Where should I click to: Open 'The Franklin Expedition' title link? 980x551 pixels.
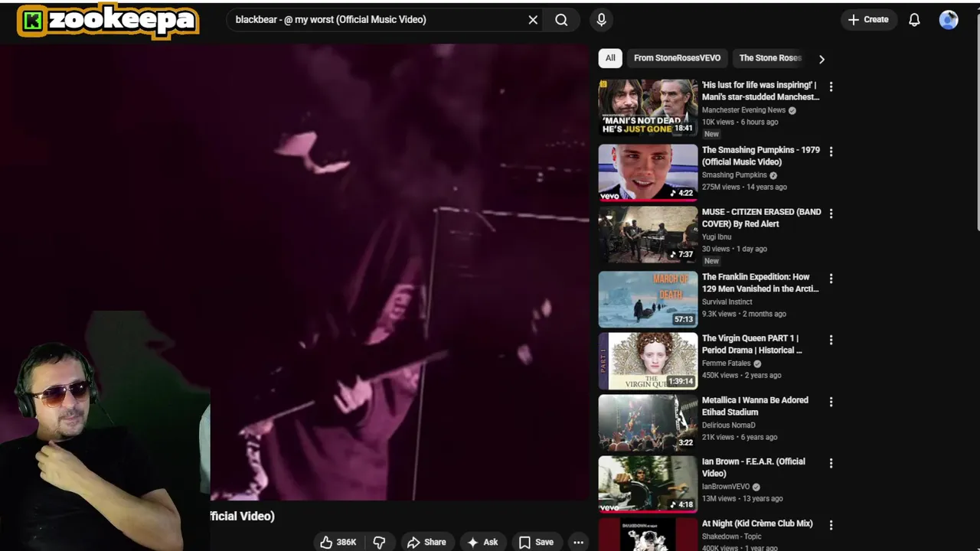point(760,283)
